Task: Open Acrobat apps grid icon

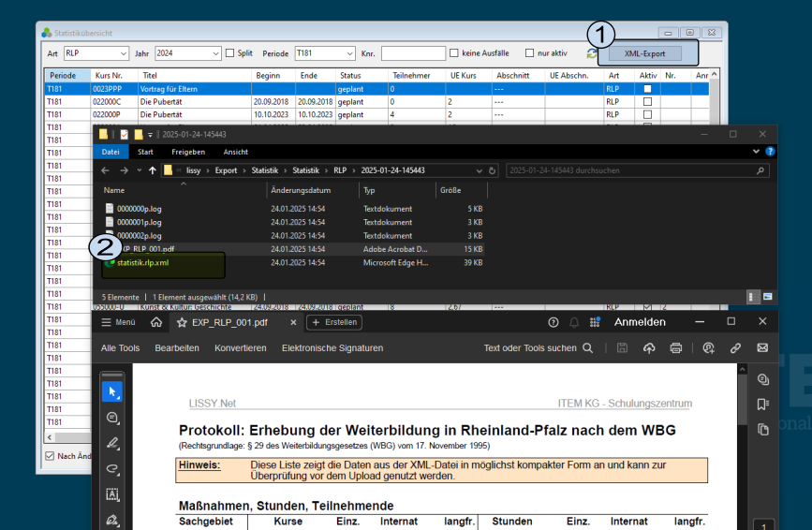Action: 595,322
